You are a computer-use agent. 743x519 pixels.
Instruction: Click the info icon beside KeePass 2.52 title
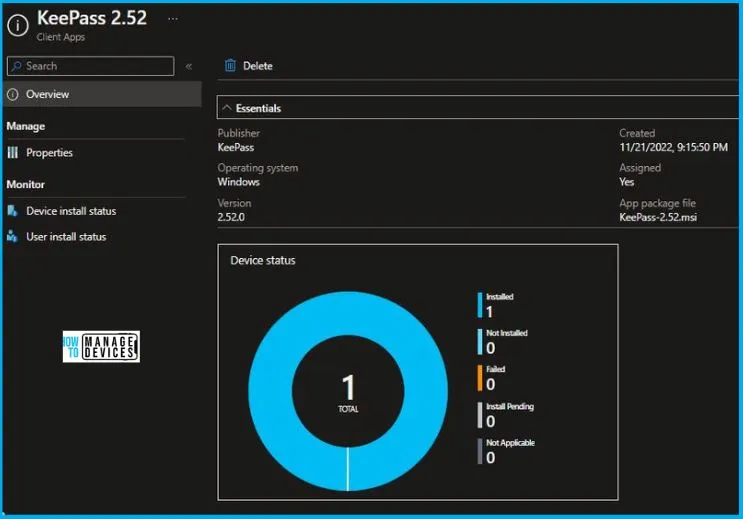(18, 25)
